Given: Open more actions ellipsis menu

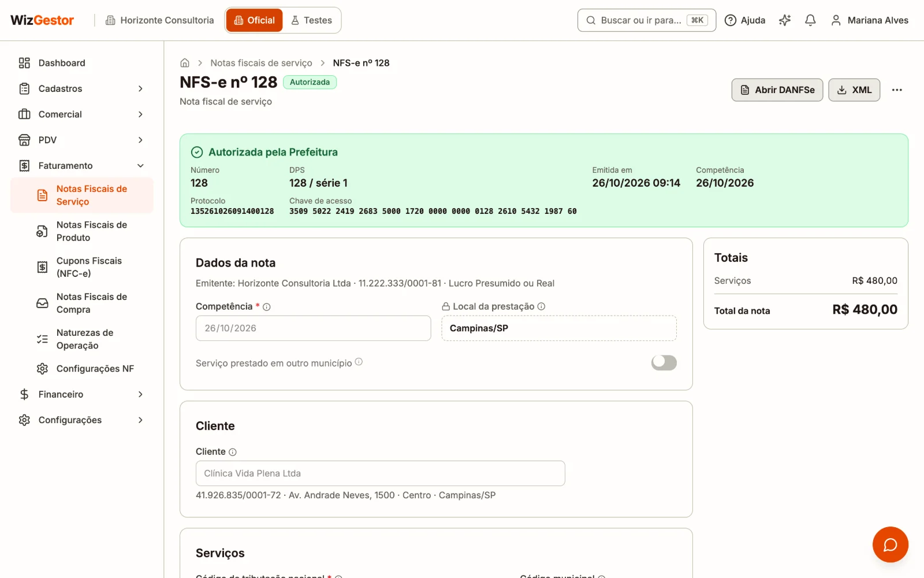Looking at the screenshot, I should tap(897, 90).
